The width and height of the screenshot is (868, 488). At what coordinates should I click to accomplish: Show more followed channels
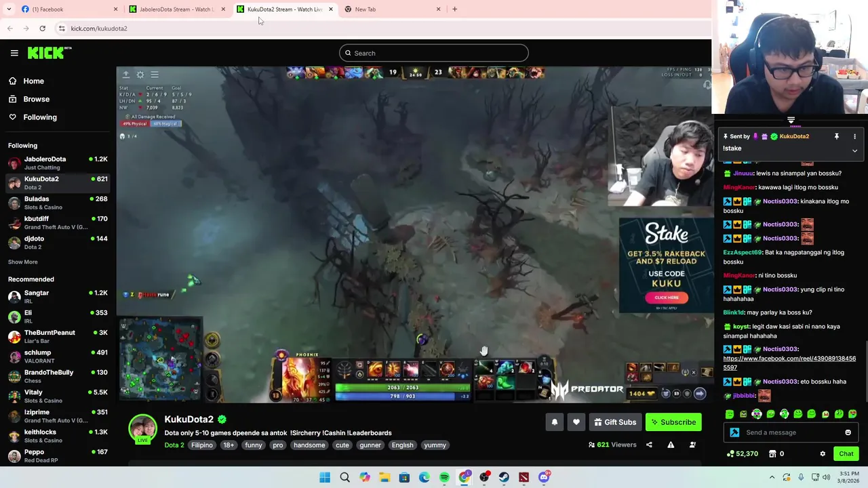[x=23, y=262]
